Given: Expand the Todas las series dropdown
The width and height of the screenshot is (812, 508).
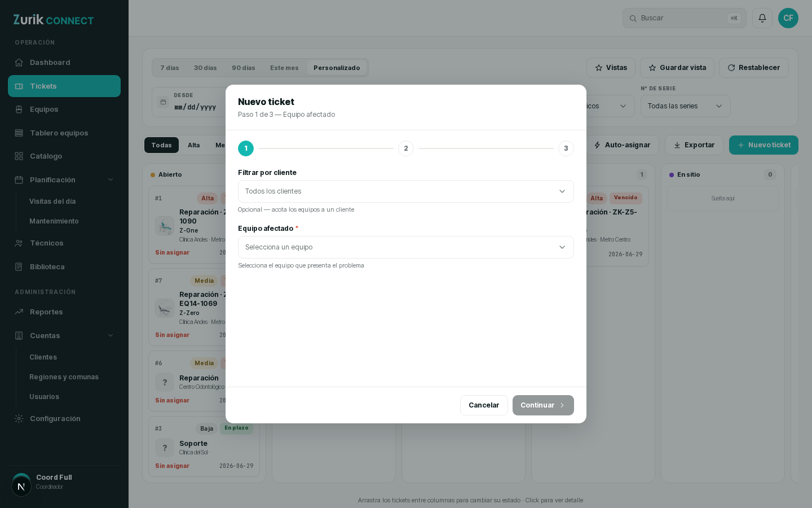Looking at the screenshot, I should pyautogui.click(x=686, y=106).
